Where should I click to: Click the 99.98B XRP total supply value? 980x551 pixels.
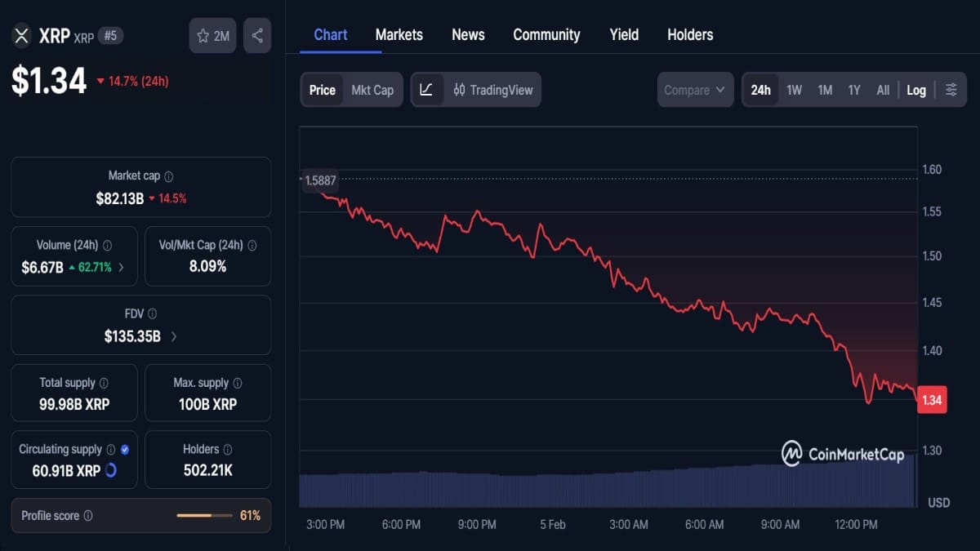[x=74, y=404]
